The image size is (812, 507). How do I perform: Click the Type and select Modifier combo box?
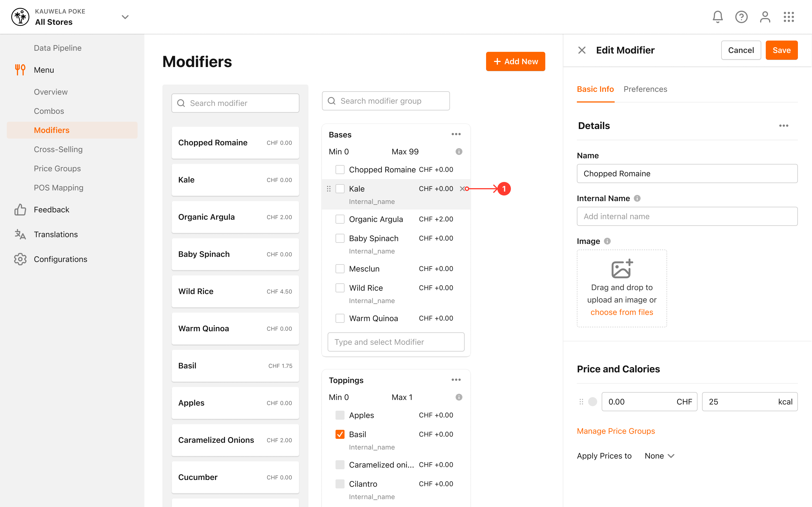point(396,342)
